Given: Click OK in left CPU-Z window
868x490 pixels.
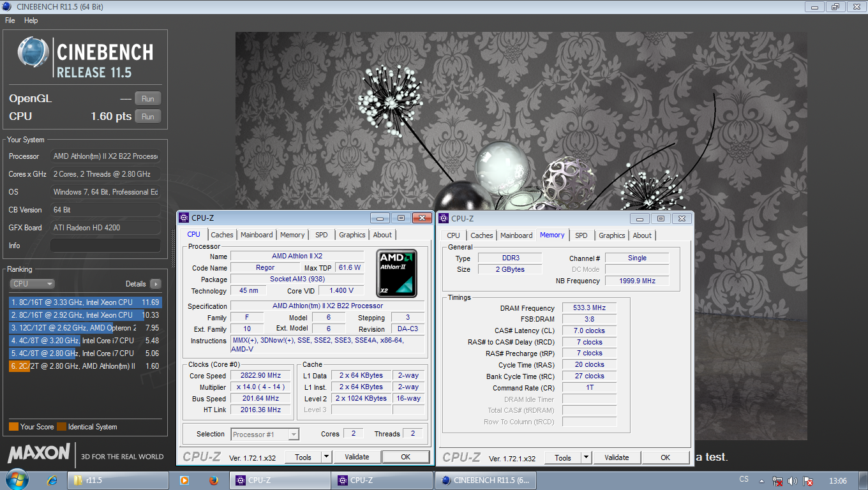Looking at the screenshot, I should (x=406, y=457).
